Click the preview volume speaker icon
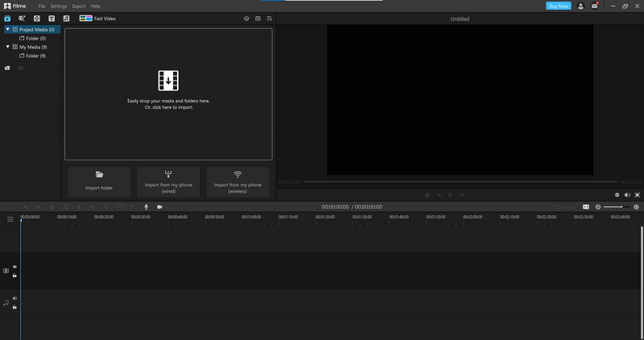The image size is (644, 340). point(627,195)
